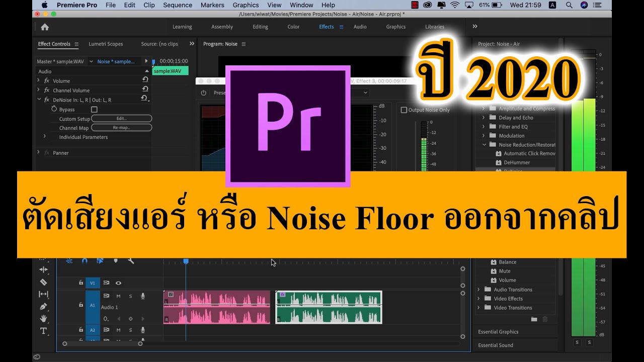Collapse Noise Reduction/Restoration folder
The image size is (644, 362).
484,145
